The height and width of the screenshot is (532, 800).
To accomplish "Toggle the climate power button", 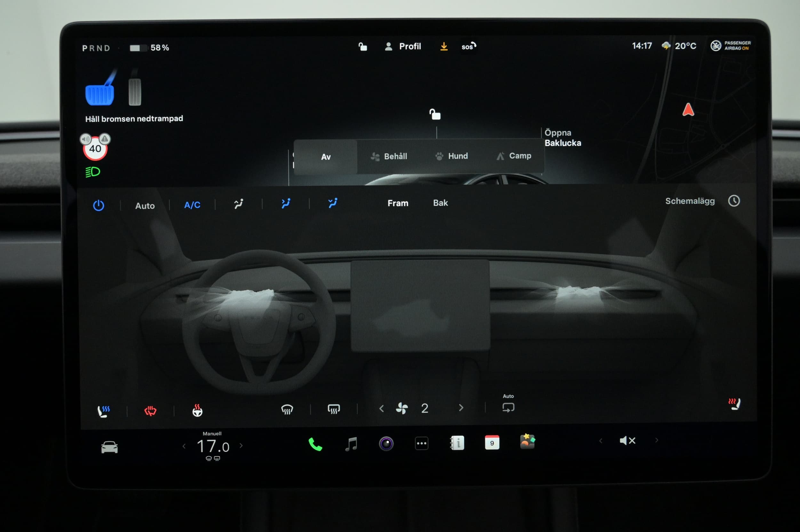I will tap(99, 205).
